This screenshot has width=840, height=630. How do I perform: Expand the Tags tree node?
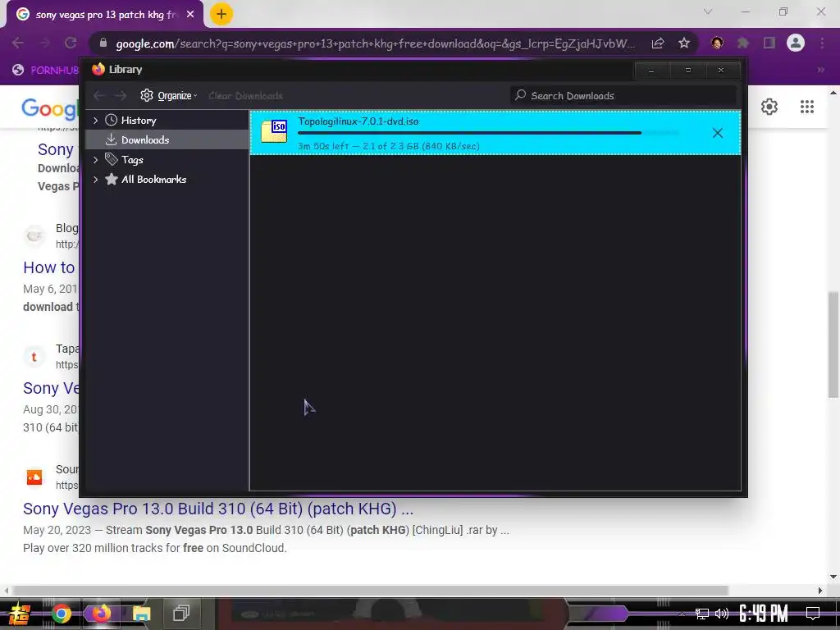[x=95, y=160]
